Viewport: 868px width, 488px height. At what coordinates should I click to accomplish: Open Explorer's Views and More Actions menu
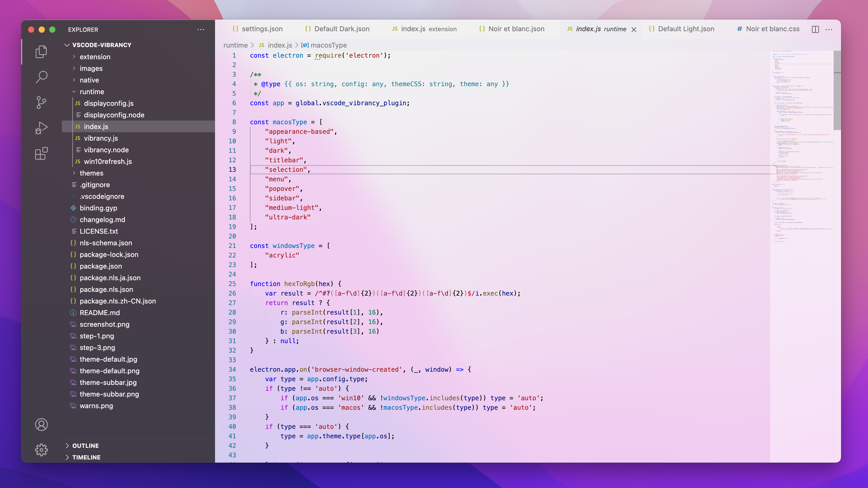201,30
